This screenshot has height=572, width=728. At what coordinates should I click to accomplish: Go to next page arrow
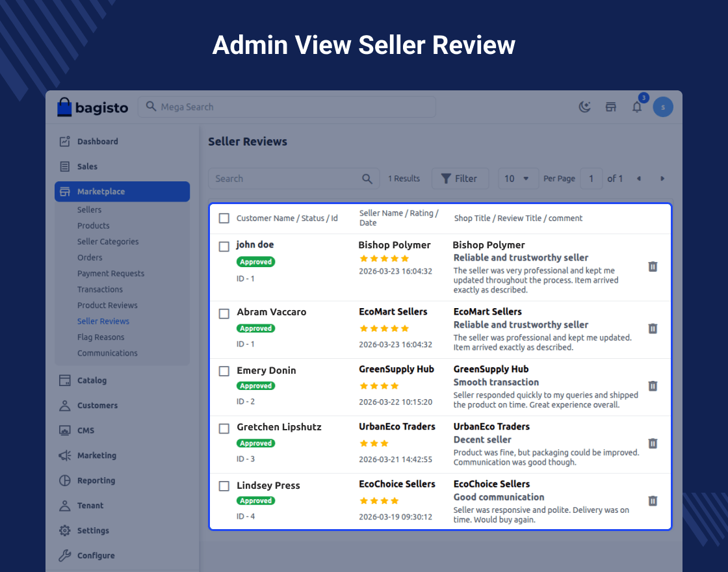662,179
